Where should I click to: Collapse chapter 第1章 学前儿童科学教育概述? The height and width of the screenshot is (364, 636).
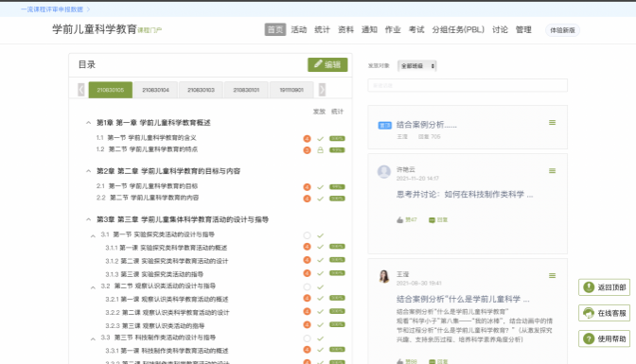point(88,122)
